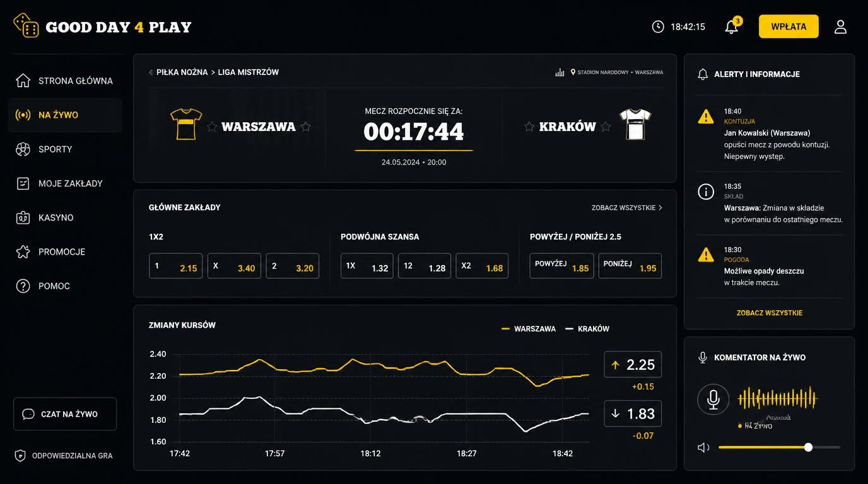Click the Good Day 4 Play dice logo
Viewport: 868px width, 484px height.
click(26, 26)
